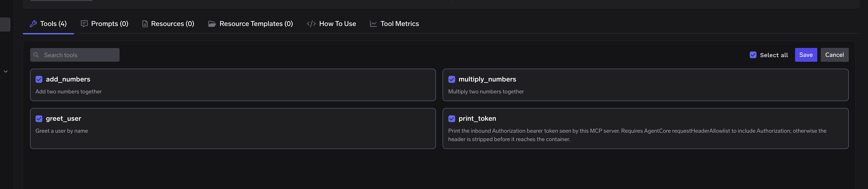Image resolution: width=868 pixels, height=189 pixels.
Task: Click the greet_user tool name
Action: 63,119
